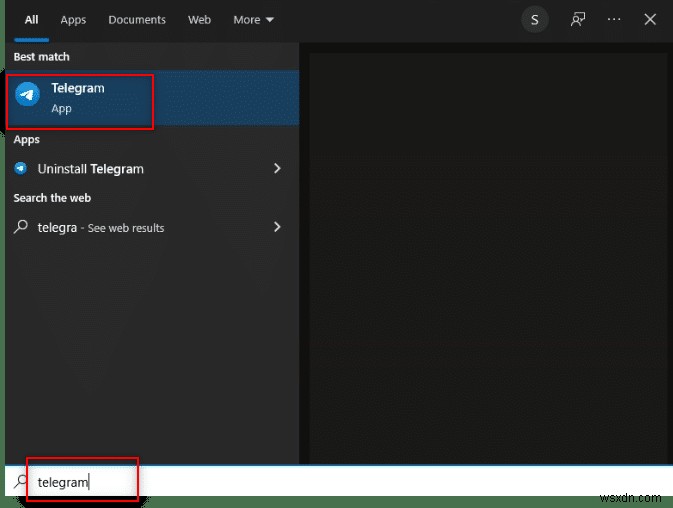Open the S account avatar
The width and height of the screenshot is (673, 508).
[x=534, y=20]
